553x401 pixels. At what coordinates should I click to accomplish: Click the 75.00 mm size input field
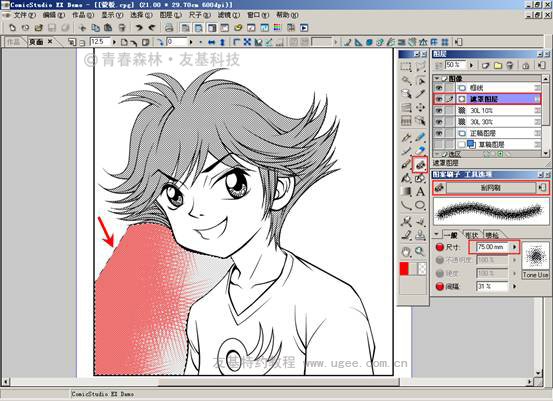click(x=492, y=247)
